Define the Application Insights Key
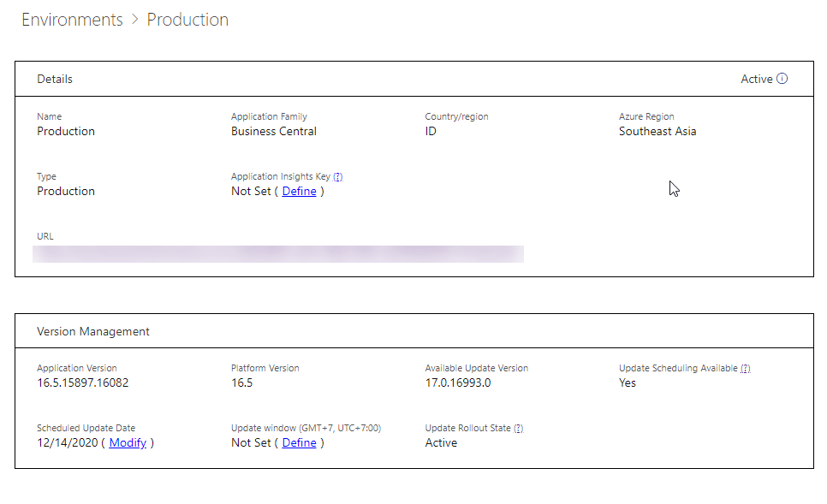This screenshot has height=504, width=827. click(x=299, y=192)
